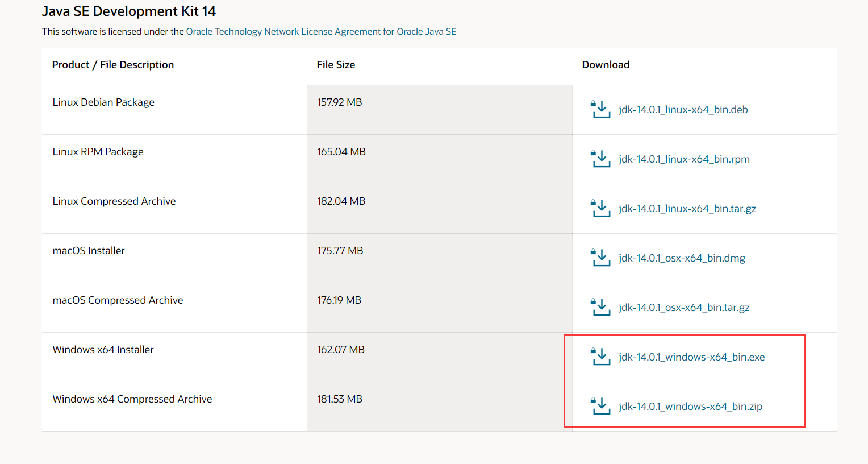Click download icon for jdk-14.0.1_linux-x64_bin.deb
This screenshot has width=868, height=464.
600,109
